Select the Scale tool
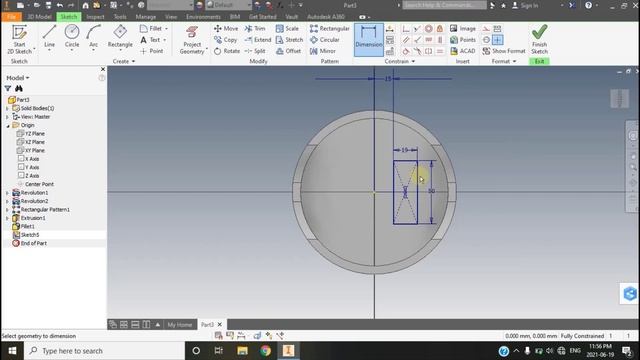Image resolution: width=640 pixels, height=360 pixels. tap(287, 29)
